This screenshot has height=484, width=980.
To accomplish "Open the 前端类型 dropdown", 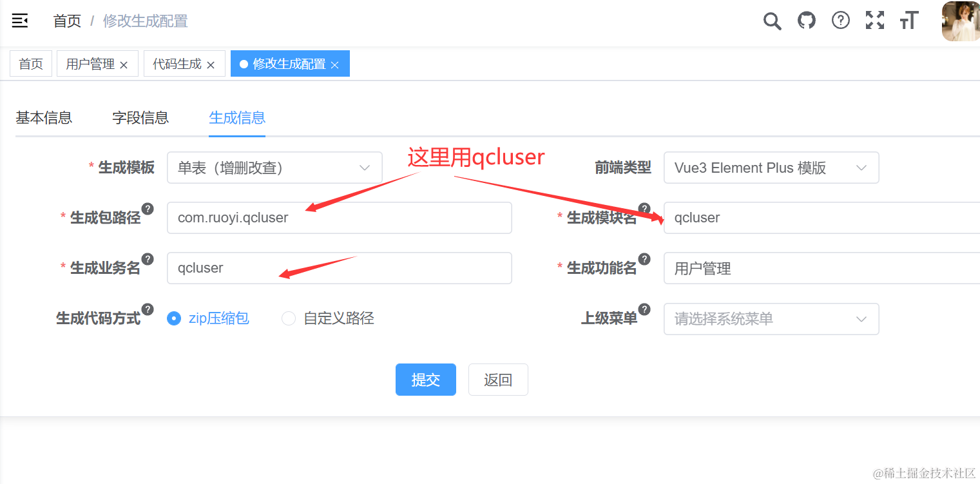I will (771, 168).
